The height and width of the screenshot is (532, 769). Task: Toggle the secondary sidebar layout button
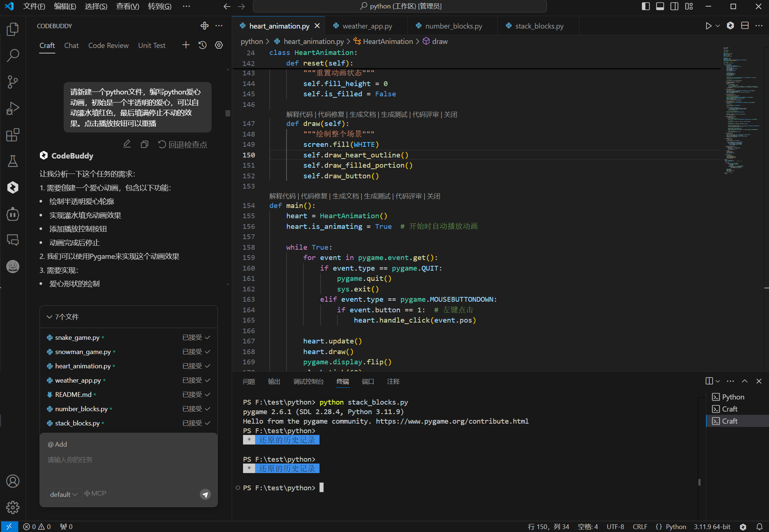click(674, 6)
